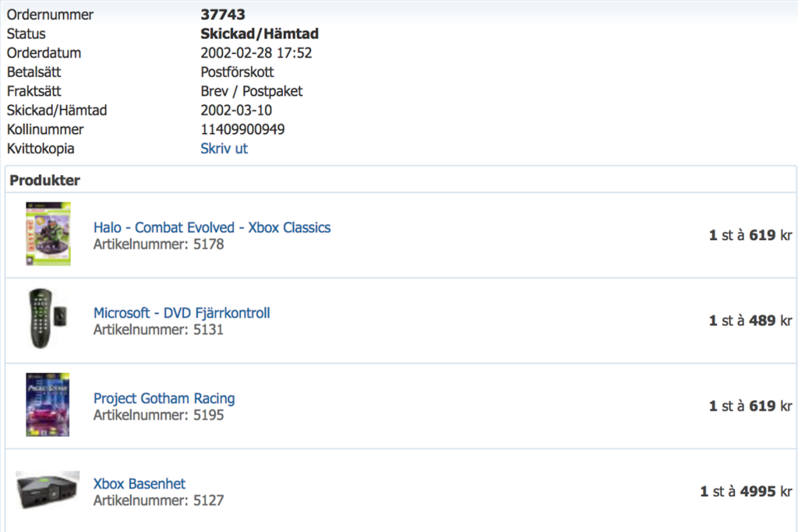Image resolution: width=798 pixels, height=532 pixels.
Task: Click the Halo game cover thumbnail
Action: click(48, 234)
